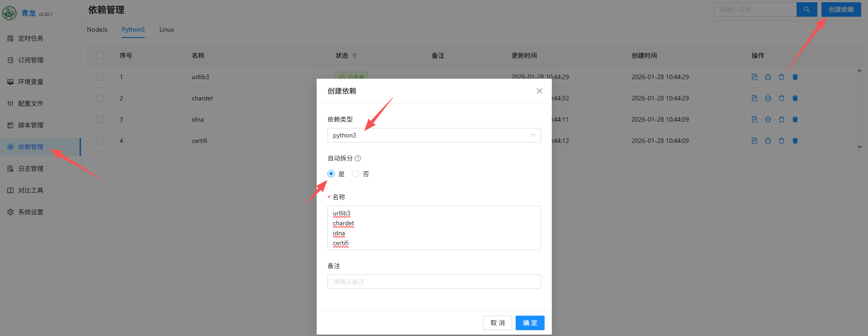Click outlined trash delete icon for idna
This screenshot has width=868, height=336.
781,119
